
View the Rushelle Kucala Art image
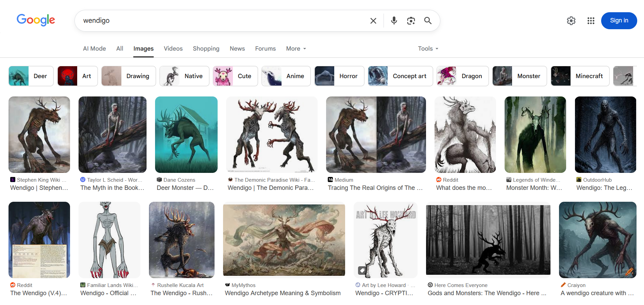(182, 240)
